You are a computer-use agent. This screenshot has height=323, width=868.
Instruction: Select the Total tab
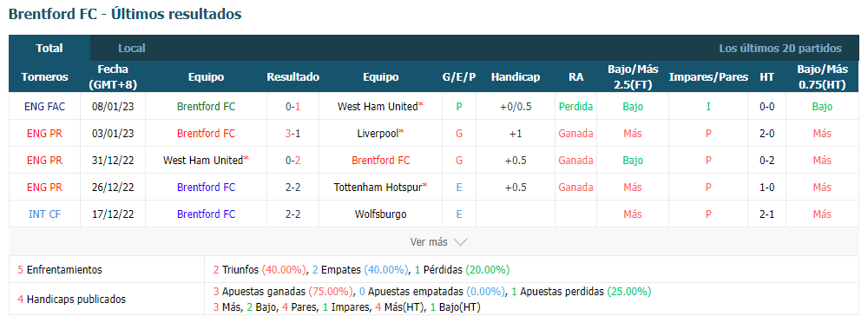click(x=49, y=49)
